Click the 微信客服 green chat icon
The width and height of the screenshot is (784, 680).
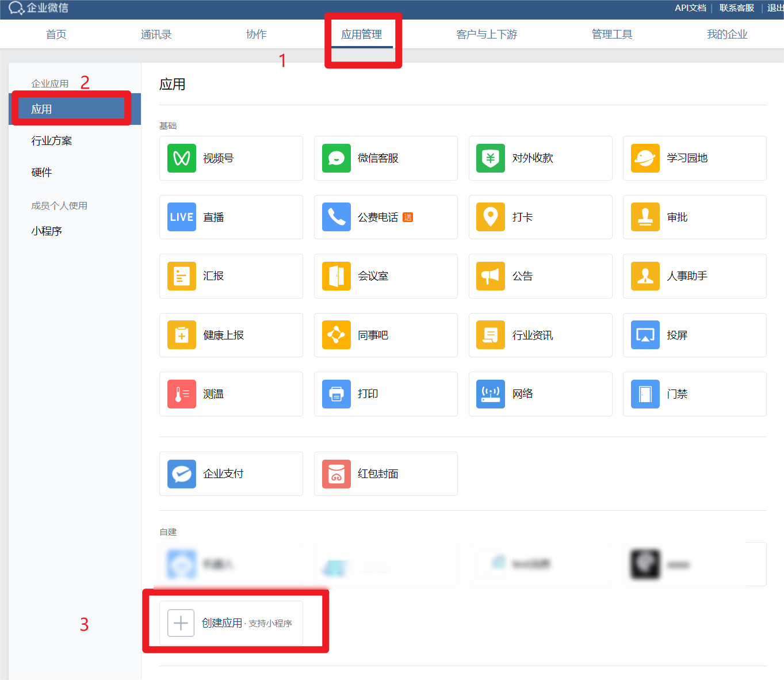(x=336, y=158)
